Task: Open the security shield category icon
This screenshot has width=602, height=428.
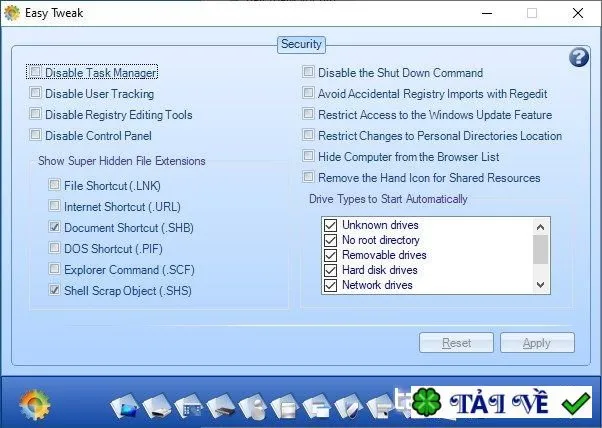Action: tap(349, 406)
